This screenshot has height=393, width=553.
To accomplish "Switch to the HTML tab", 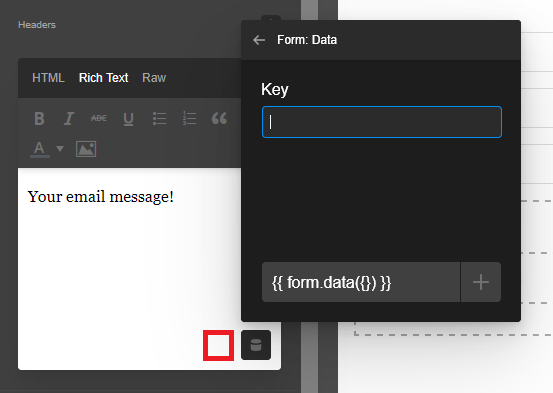I will 48,78.
